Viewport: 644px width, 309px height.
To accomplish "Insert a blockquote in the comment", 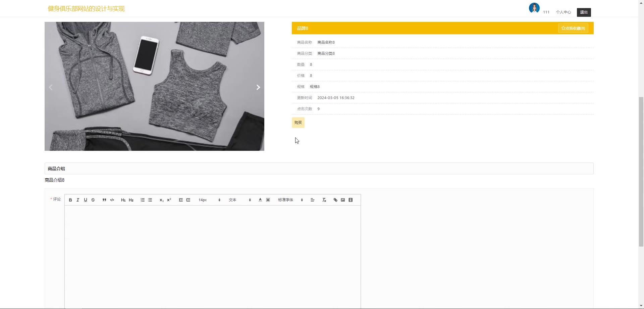I will (x=104, y=200).
